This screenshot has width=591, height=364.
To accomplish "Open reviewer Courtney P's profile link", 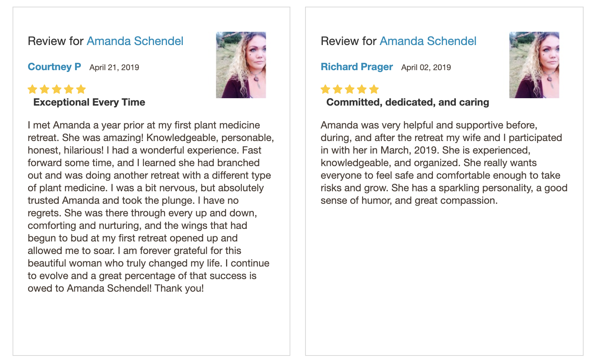I will [54, 67].
